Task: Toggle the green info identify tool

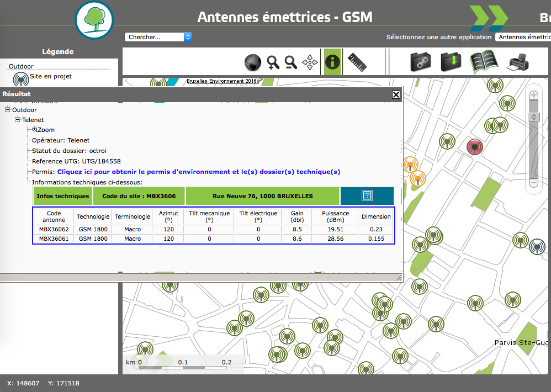Action: tap(332, 62)
